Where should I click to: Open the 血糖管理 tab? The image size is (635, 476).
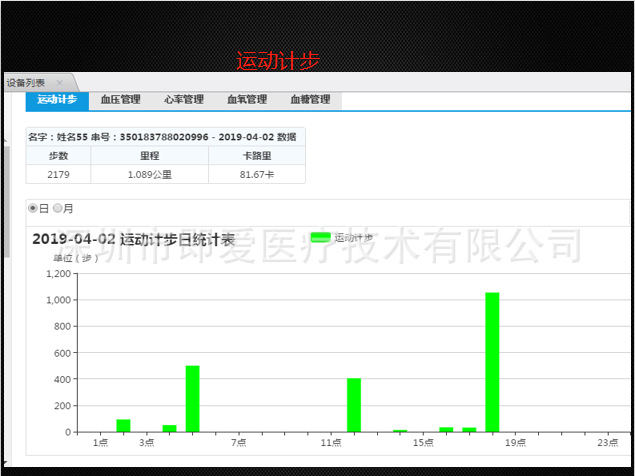pyautogui.click(x=310, y=100)
